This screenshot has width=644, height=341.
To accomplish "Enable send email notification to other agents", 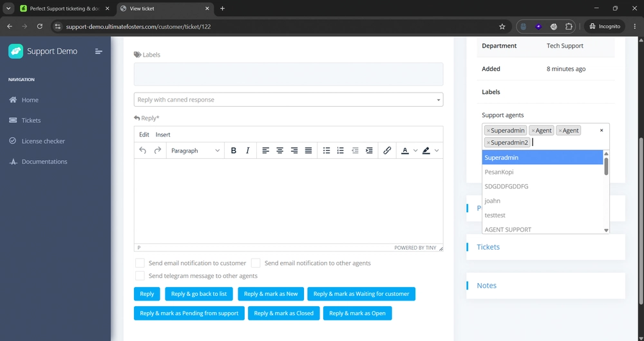I will pos(256,263).
